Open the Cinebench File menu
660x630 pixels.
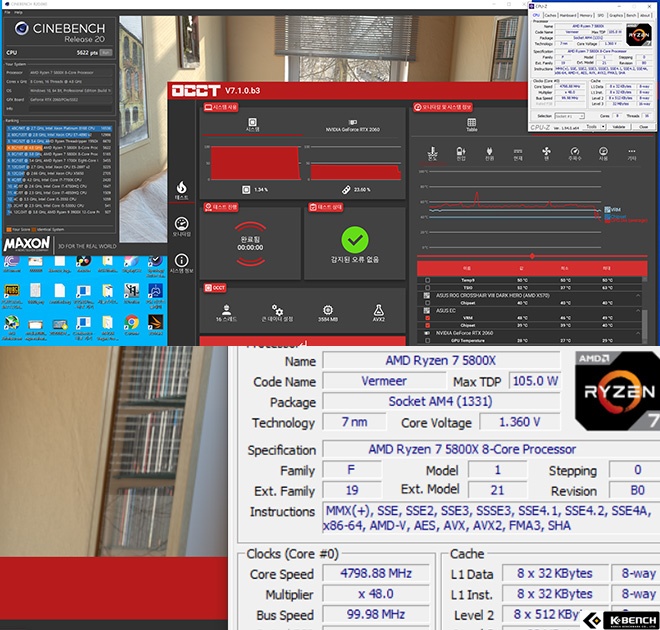pos(7,12)
